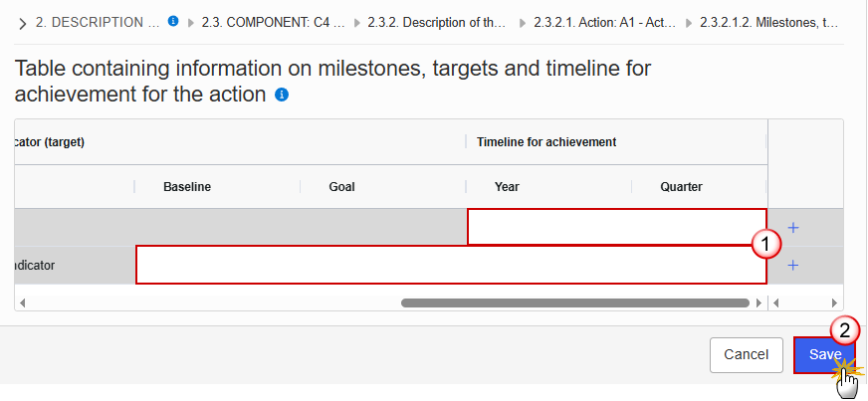
Task: Click left scroll arrow under the plus column
Action: (777, 301)
